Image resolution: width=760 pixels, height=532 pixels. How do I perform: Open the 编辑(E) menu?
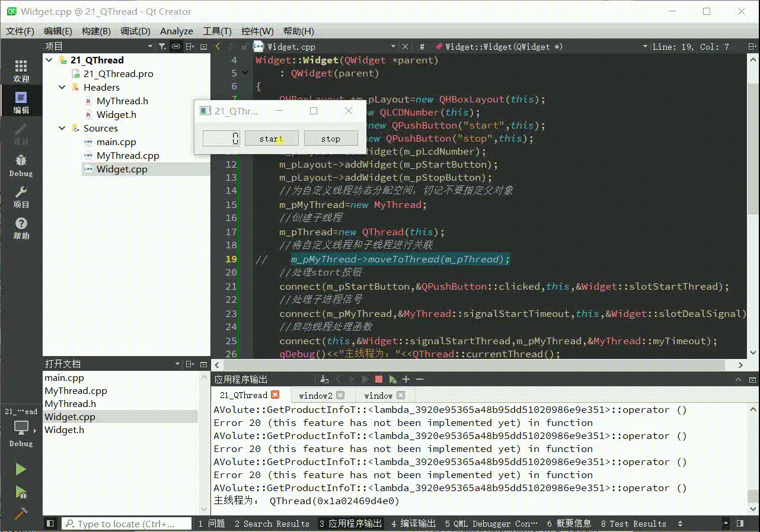[x=58, y=31]
